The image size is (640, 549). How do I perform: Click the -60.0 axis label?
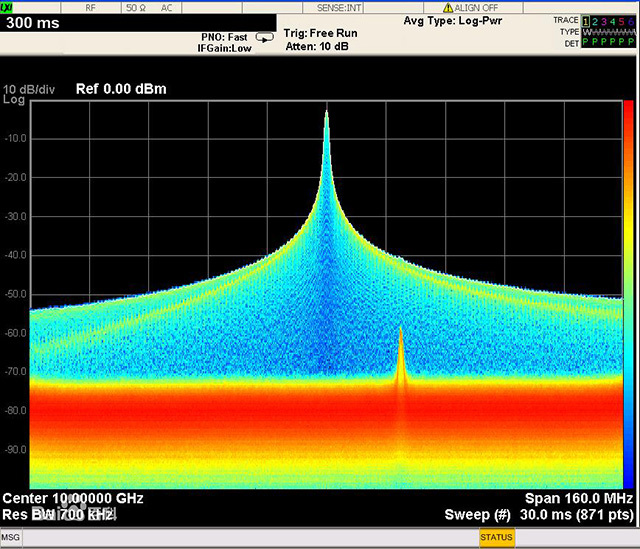coord(16,333)
